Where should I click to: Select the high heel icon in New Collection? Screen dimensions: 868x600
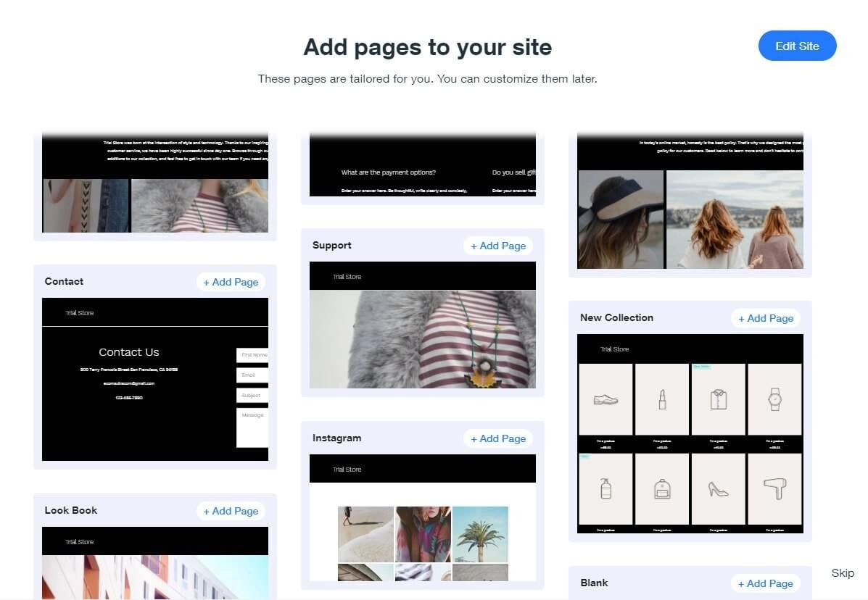point(719,487)
